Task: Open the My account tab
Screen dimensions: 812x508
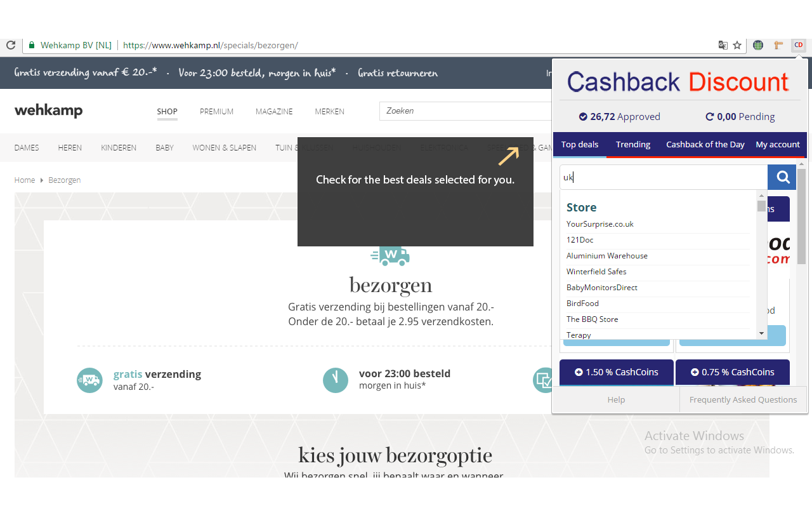Action: click(778, 144)
